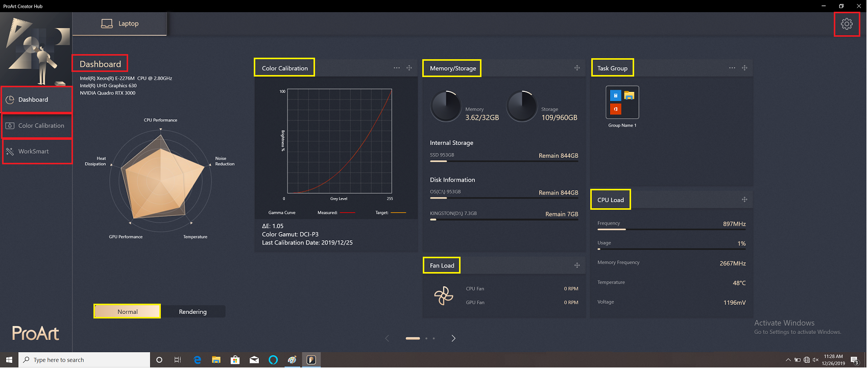Select Rendering performance mode
The width and height of the screenshot is (868, 369).
click(x=193, y=312)
